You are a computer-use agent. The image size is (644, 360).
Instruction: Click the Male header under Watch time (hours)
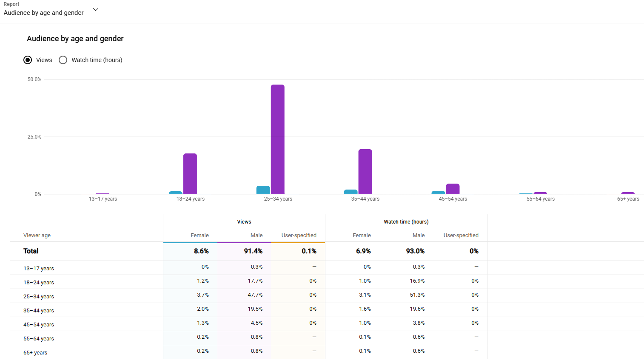pyautogui.click(x=419, y=235)
